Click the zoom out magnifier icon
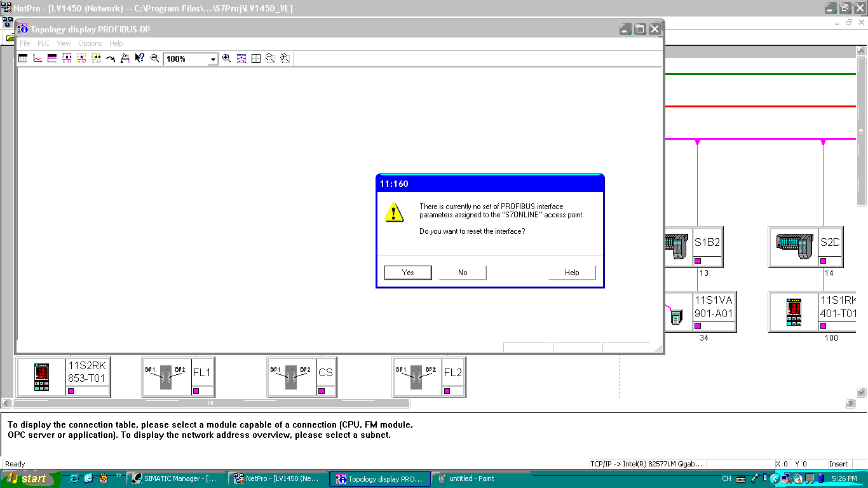Viewport: 868px width, 488px height. coord(154,58)
